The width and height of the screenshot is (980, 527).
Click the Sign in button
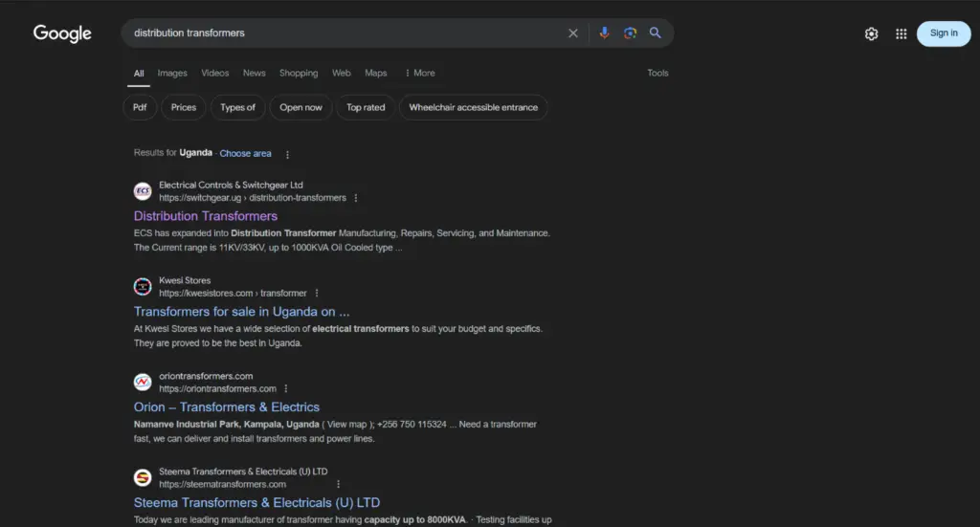pyautogui.click(x=943, y=33)
